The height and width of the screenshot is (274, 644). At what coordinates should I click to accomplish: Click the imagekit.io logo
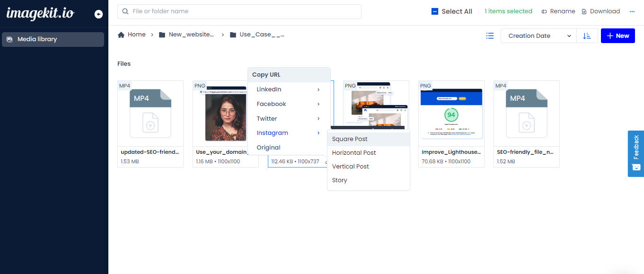(40, 13)
